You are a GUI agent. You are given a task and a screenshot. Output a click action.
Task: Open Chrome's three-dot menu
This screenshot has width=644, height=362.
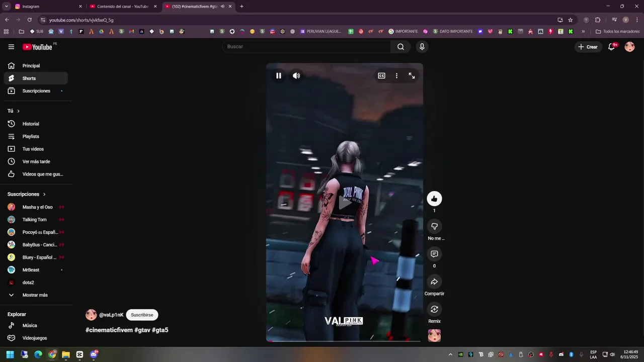pyautogui.click(x=637, y=20)
